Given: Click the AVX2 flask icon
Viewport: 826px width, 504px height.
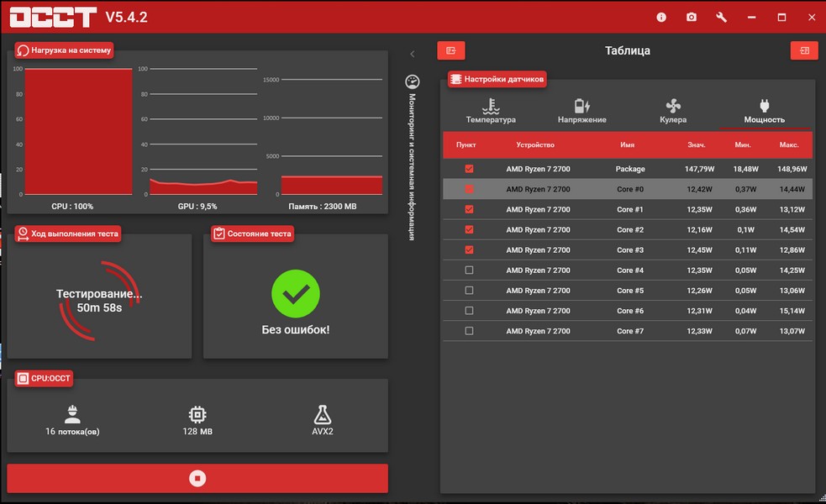Looking at the screenshot, I should [x=323, y=414].
